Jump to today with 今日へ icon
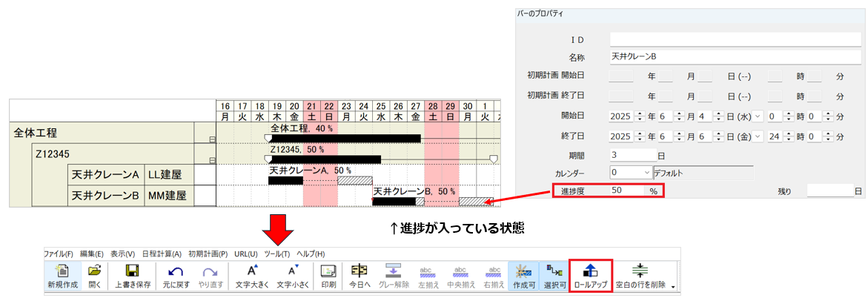 (360, 276)
